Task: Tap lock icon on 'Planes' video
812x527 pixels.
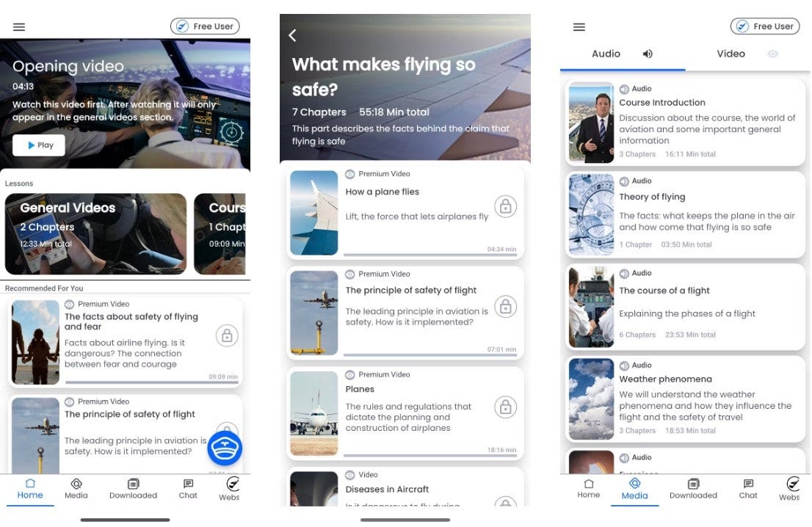Action: tap(505, 407)
